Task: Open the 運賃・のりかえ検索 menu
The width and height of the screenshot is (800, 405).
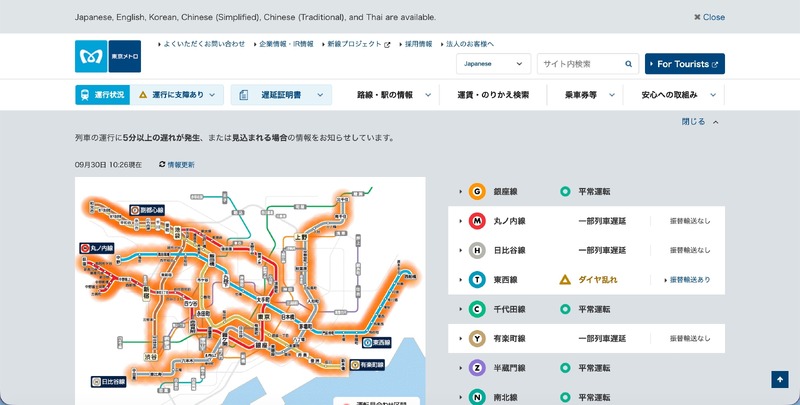Action: tap(493, 95)
